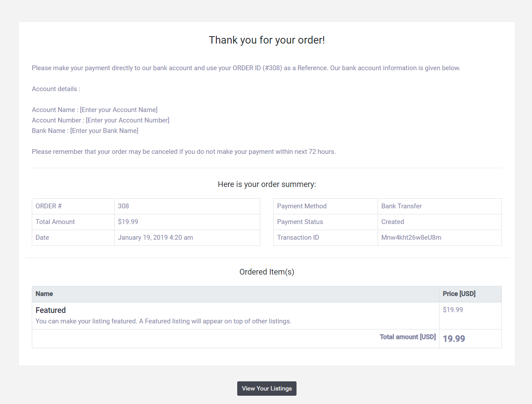This screenshot has width=532, height=404.
Task: Click the Featured listing description text
Action: pyautogui.click(x=163, y=321)
